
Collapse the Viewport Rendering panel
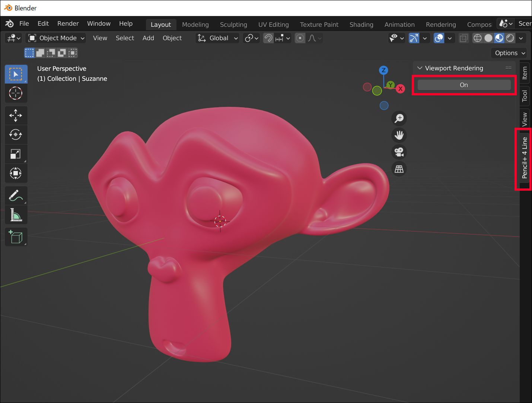coord(420,68)
